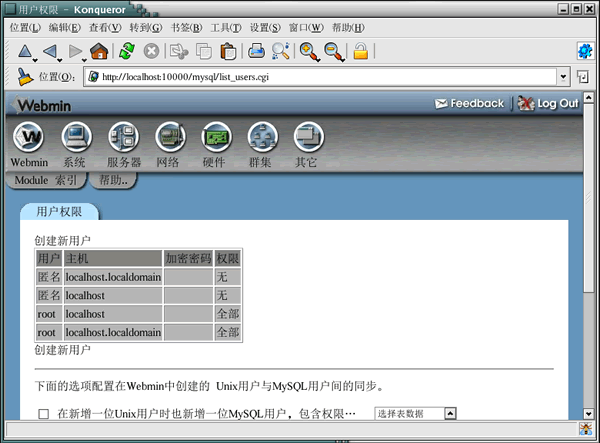Click the bottom 创建新用户 link

[62, 350]
